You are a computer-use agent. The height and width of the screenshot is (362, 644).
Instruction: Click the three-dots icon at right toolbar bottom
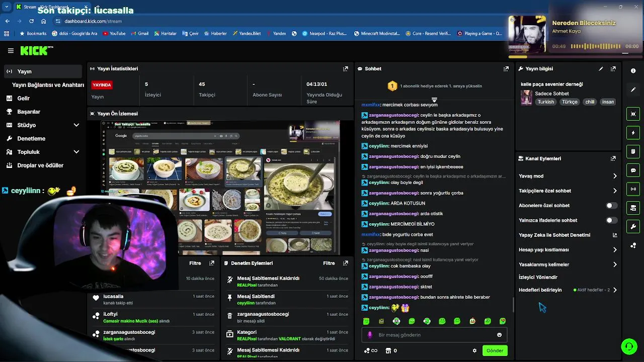pyautogui.click(x=633, y=245)
